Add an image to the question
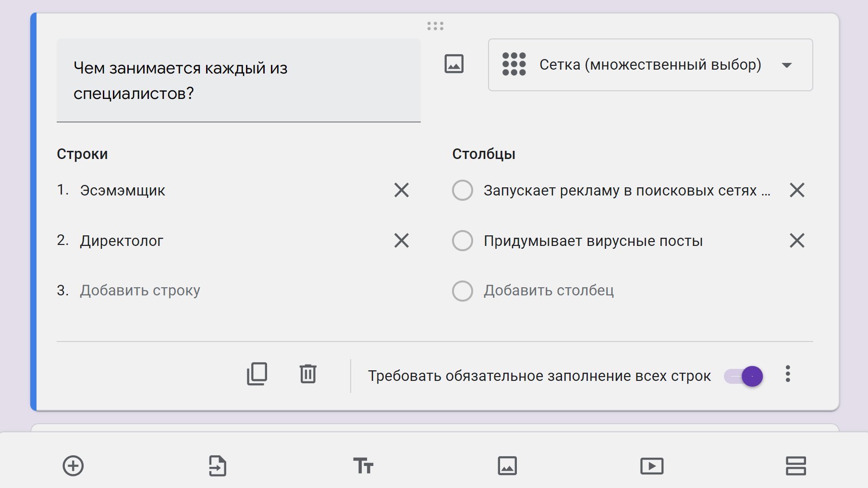The width and height of the screenshot is (868, 488). [x=454, y=64]
